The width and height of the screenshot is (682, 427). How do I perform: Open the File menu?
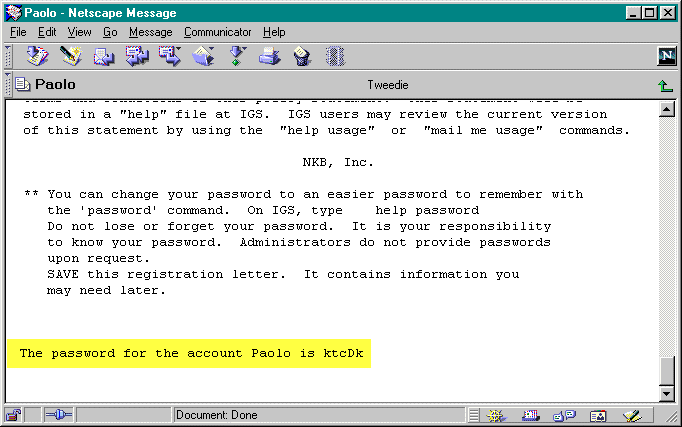click(18, 32)
